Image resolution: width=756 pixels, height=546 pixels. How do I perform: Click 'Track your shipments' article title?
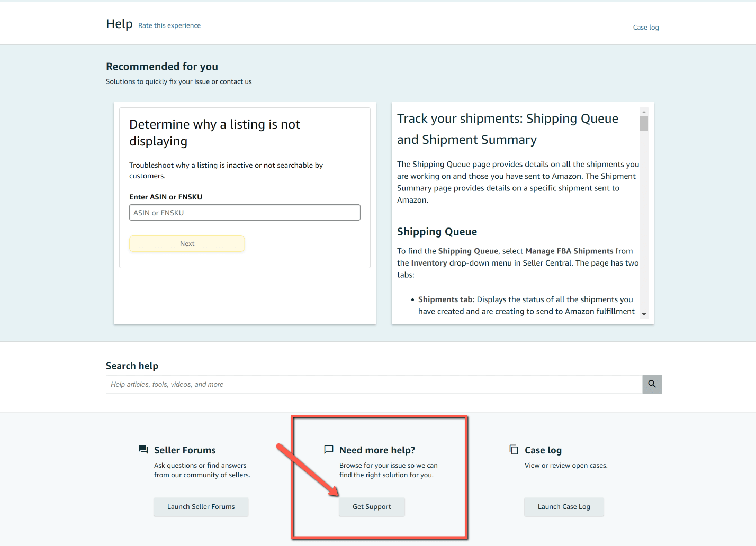[x=508, y=129]
